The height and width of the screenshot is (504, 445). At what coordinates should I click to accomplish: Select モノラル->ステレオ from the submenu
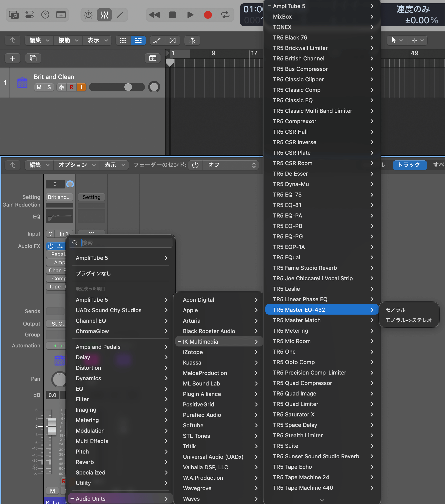409,320
